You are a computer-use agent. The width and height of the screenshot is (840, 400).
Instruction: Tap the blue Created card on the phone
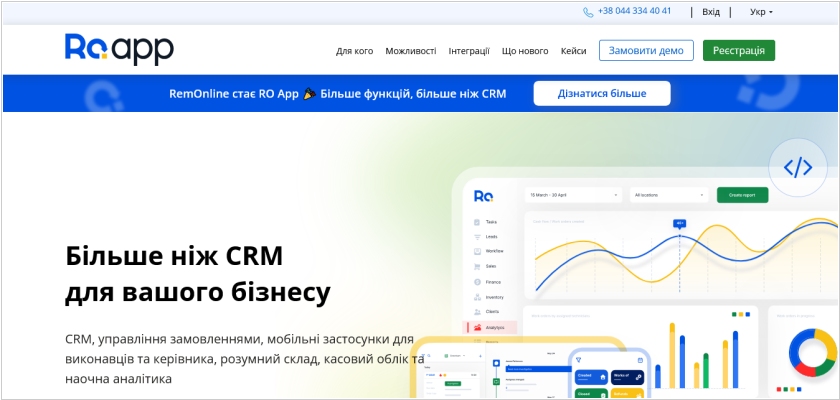click(591, 378)
